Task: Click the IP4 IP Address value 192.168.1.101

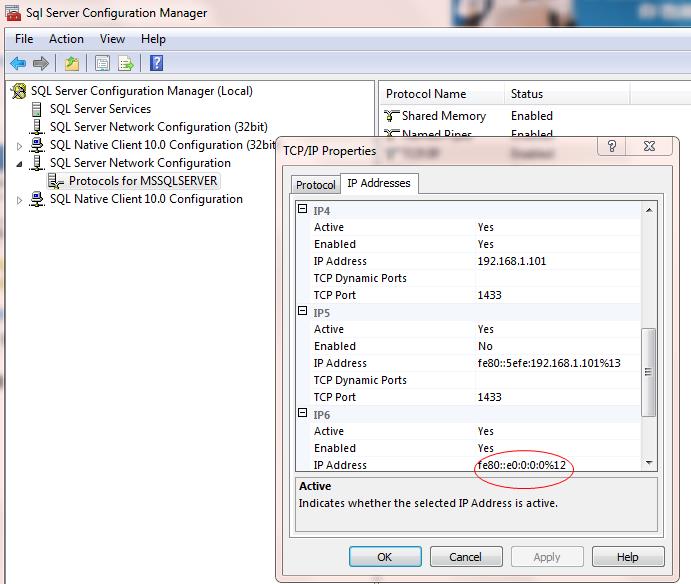Action: 512,261
